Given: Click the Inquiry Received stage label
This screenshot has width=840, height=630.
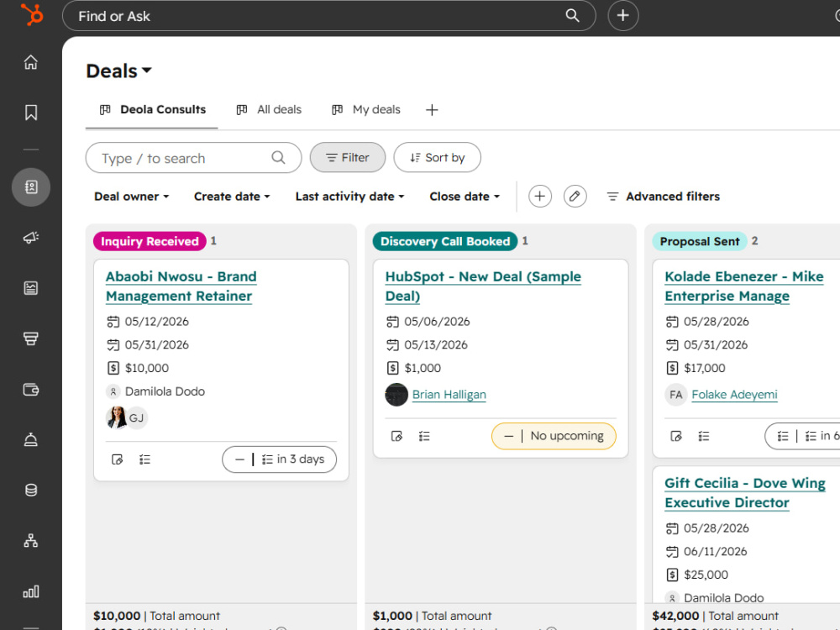Looking at the screenshot, I should 150,242.
